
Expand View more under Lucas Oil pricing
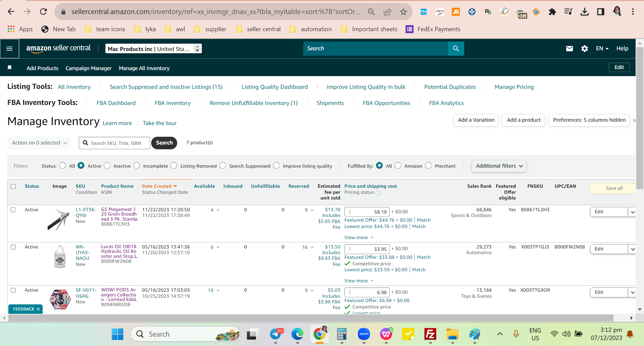point(359,281)
